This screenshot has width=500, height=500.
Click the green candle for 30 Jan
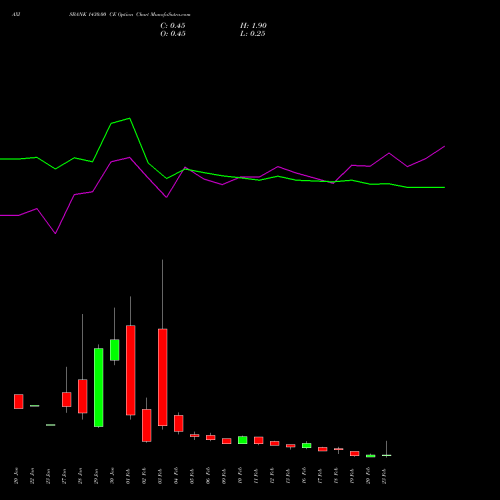point(115,350)
